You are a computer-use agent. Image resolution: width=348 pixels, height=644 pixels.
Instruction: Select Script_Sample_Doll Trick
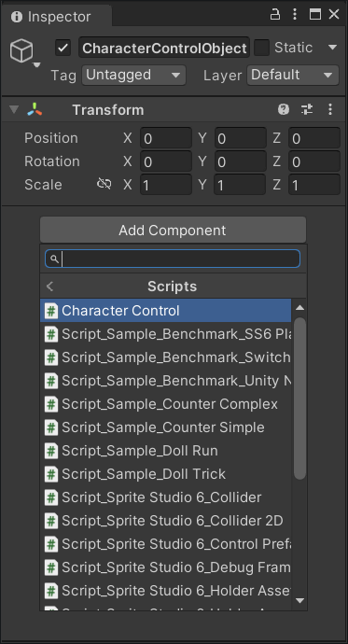[165, 474]
